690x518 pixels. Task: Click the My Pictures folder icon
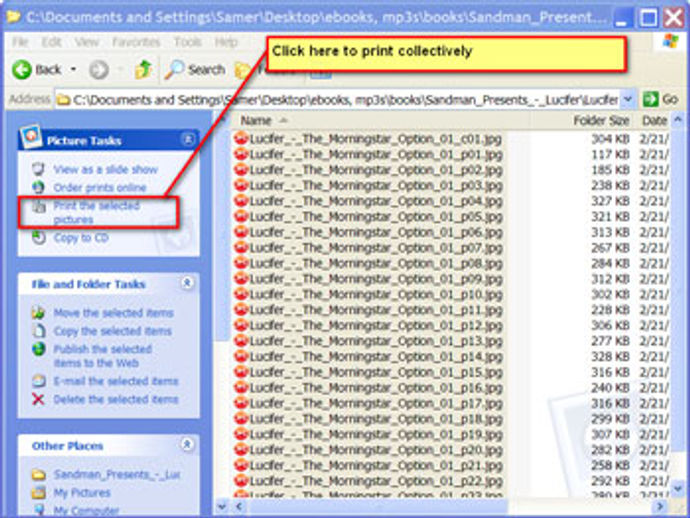(39, 492)
